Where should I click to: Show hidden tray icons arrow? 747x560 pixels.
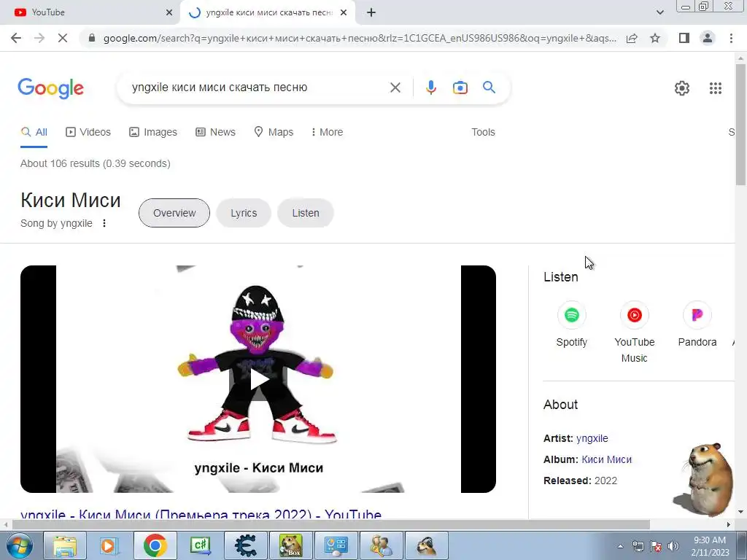point(620,546)
